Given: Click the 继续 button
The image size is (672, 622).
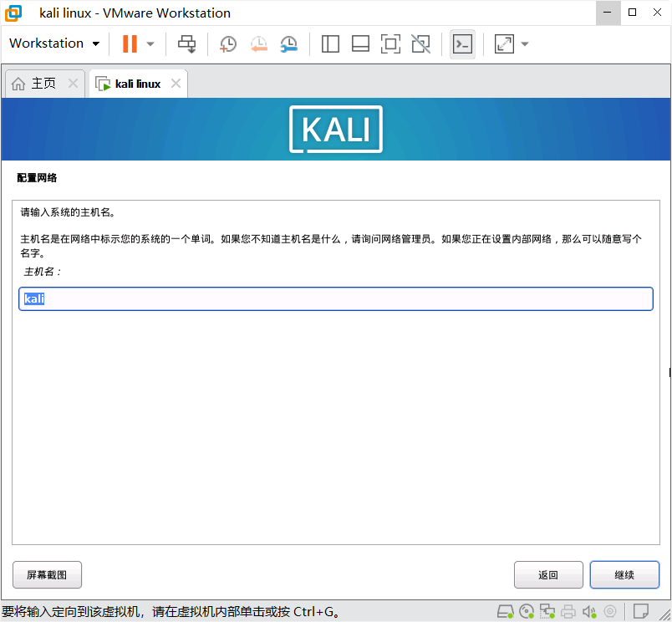Looking at the screenshot, I should click(x=624, y=575).
